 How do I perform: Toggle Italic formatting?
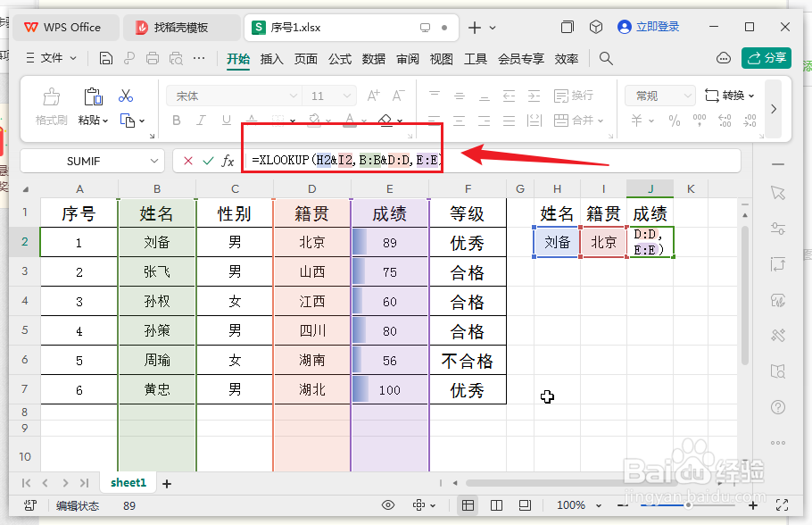click(x=201, y=118)
